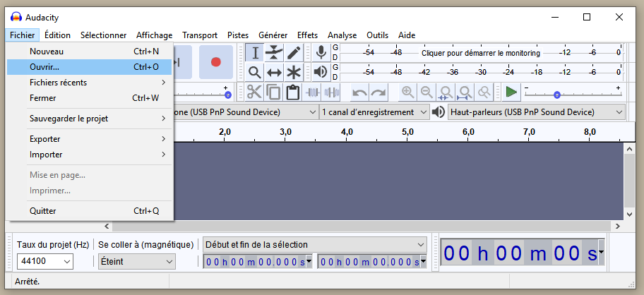Choose Nouveau in the Fichier menu
Image resolution: width=644 pixels, height=295 pixels.
pos(90,52)
